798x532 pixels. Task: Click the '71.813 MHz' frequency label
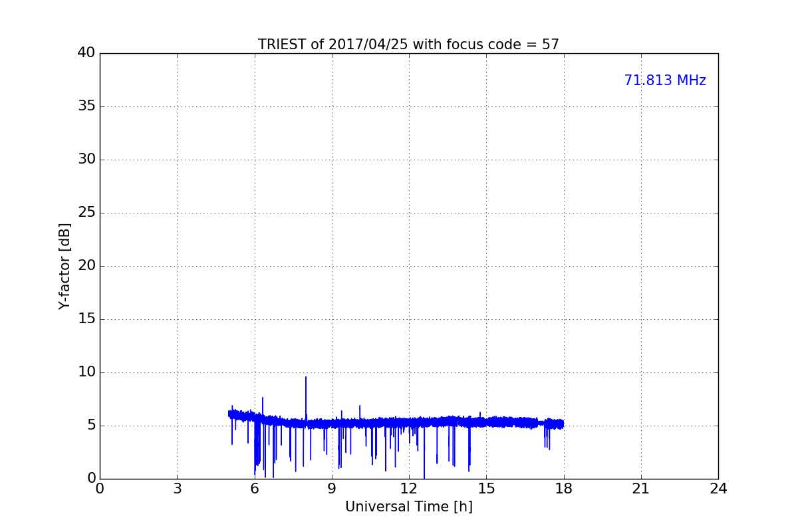click(665, 80)
